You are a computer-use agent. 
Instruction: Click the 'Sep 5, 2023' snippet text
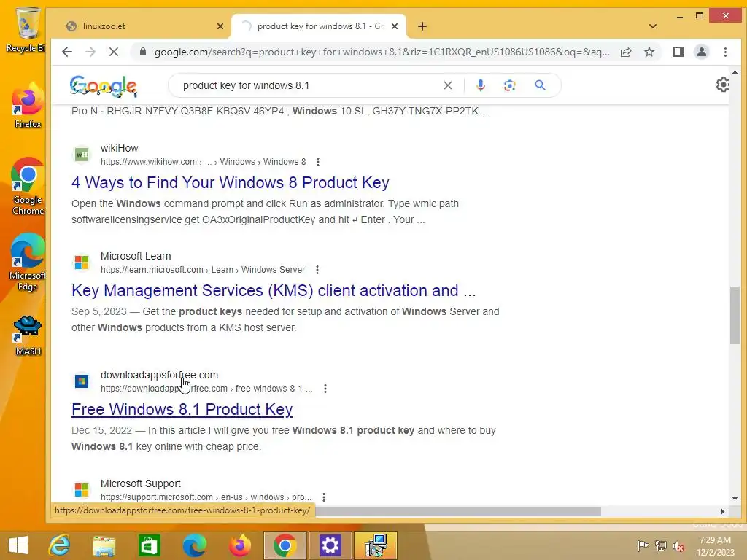tap(99, 311)
